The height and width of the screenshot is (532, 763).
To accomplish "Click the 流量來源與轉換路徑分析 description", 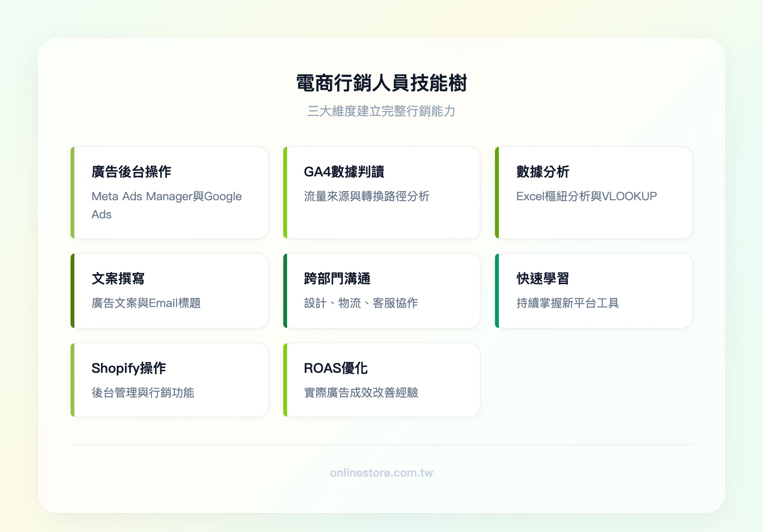I will coord(367,196).
